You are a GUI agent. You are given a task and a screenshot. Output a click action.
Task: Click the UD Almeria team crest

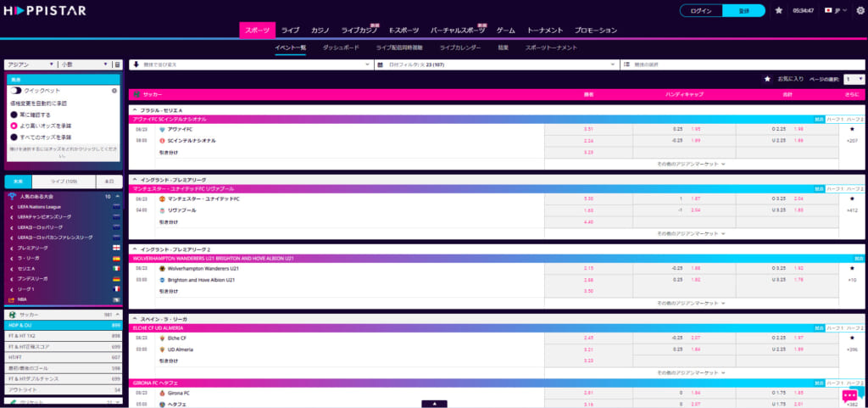pos(162,349)
